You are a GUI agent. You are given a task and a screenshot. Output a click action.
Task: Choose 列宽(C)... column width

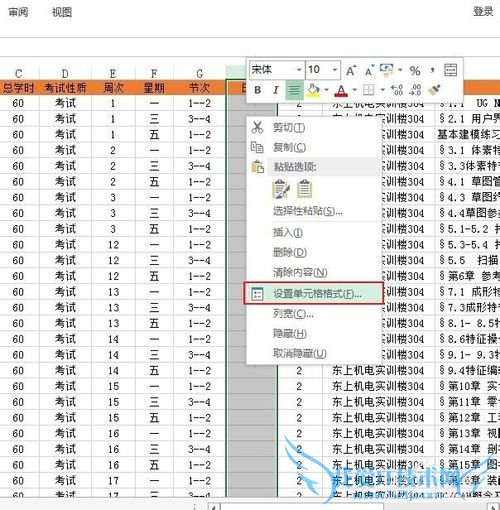[293, 314]
